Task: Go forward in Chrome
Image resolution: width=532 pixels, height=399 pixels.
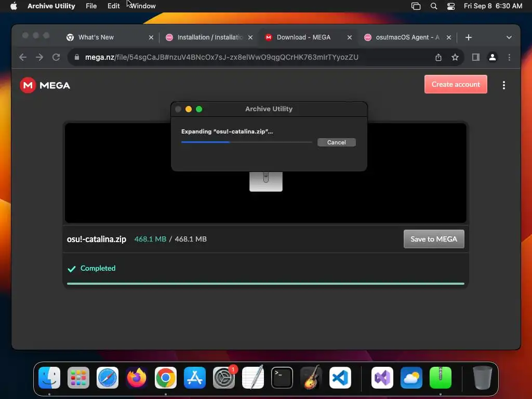Action: coord(39,57)
